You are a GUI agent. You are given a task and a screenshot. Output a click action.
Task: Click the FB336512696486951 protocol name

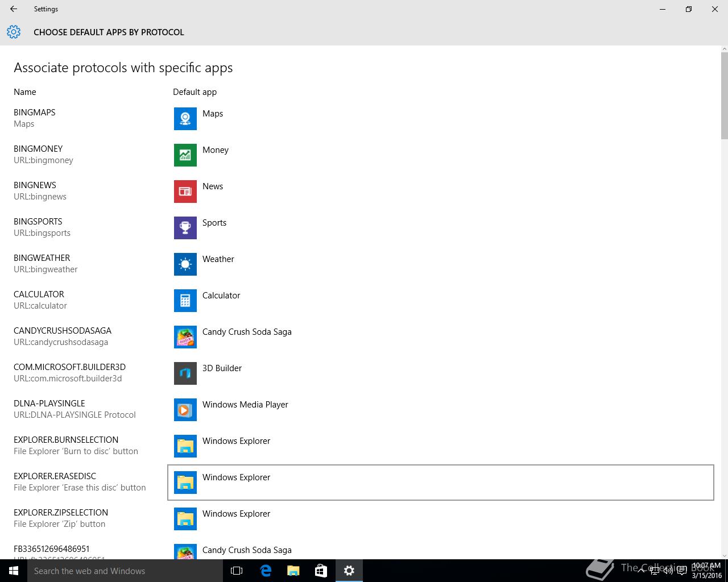(x=52, y=549)
